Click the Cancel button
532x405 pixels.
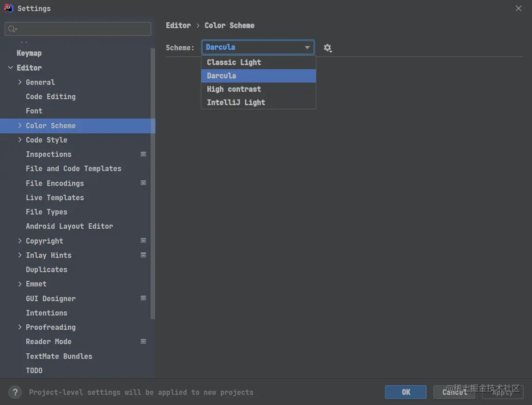[454, 392]
